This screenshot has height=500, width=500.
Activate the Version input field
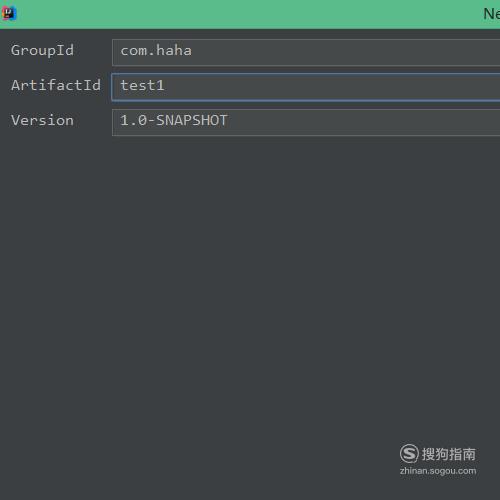pyautogui.click(x=306, y=122)
